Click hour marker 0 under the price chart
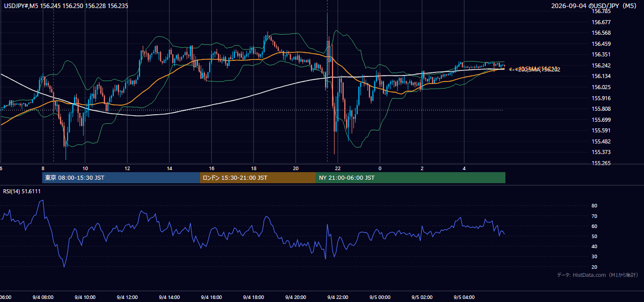 tap(380, 168)
